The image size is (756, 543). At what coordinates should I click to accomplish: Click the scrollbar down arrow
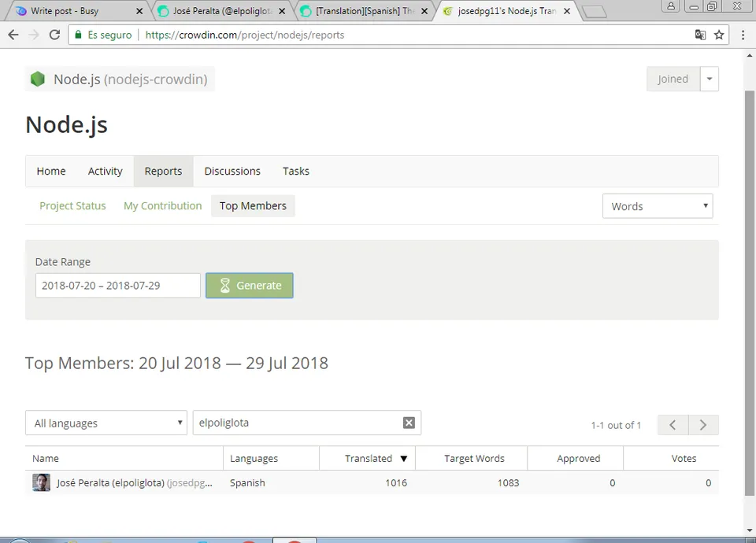click(x=749, y=530)
